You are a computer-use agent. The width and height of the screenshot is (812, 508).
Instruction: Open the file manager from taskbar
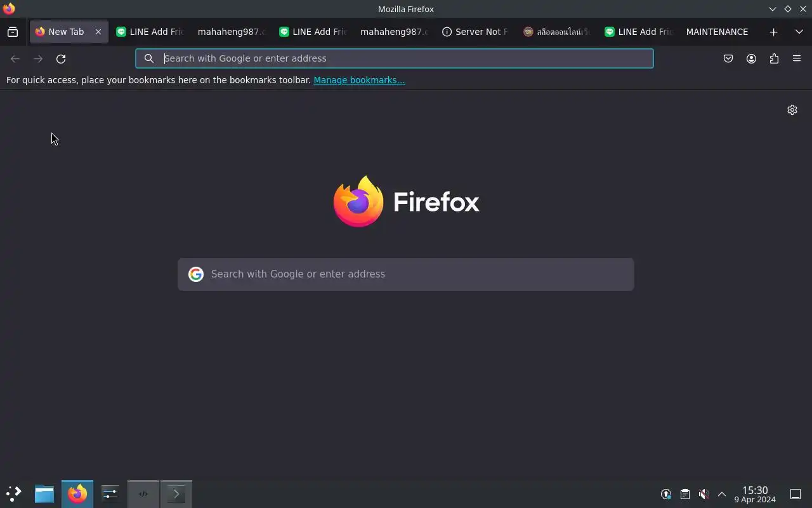(44, 494)
